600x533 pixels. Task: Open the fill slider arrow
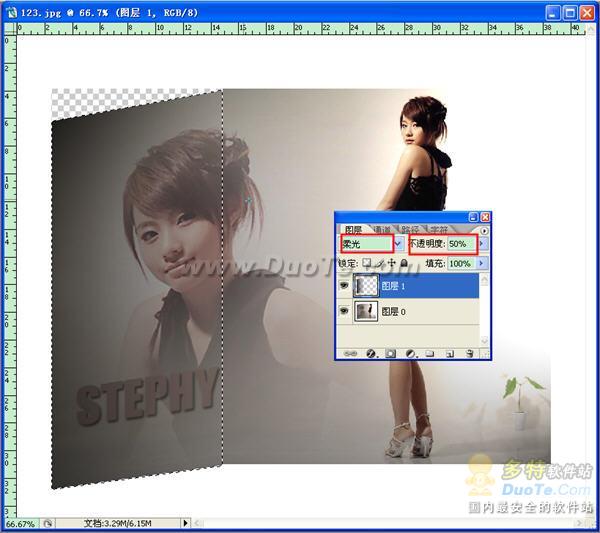point(482,263)
